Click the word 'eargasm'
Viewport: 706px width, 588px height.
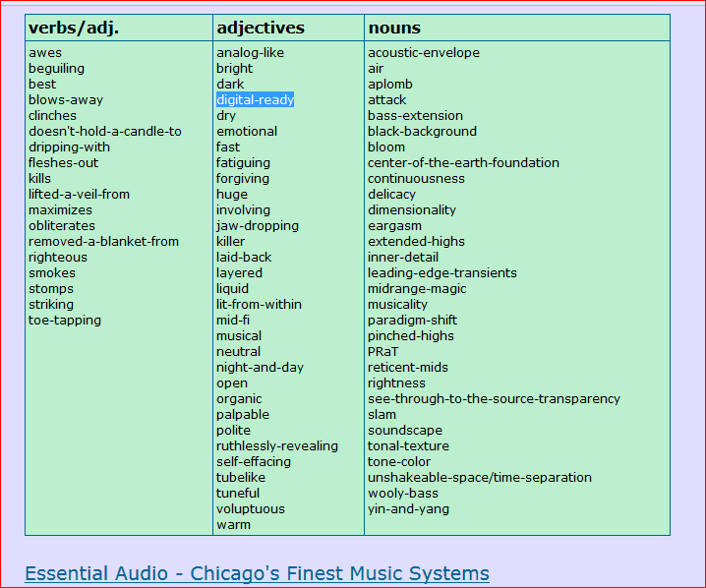[x=395, y=226]
